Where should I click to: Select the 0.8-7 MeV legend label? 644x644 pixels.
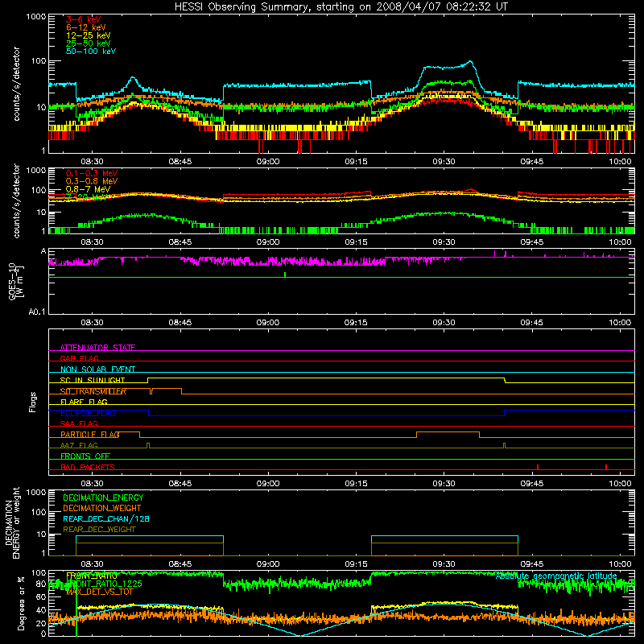tap(89, 189)
